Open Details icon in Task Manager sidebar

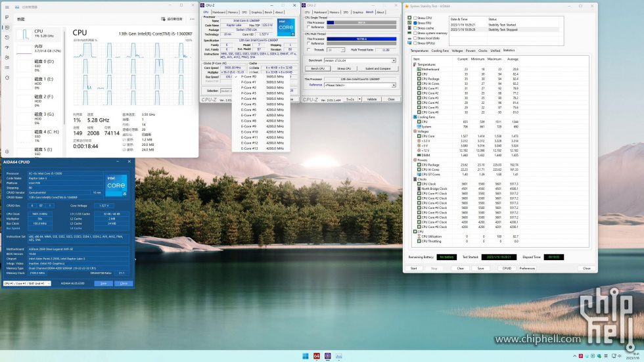point(7,68)
